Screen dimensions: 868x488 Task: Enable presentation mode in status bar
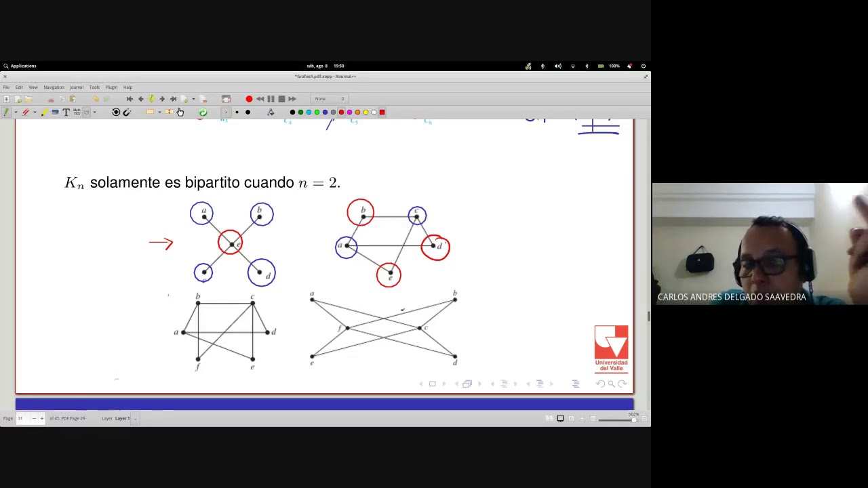click(560, 418)
